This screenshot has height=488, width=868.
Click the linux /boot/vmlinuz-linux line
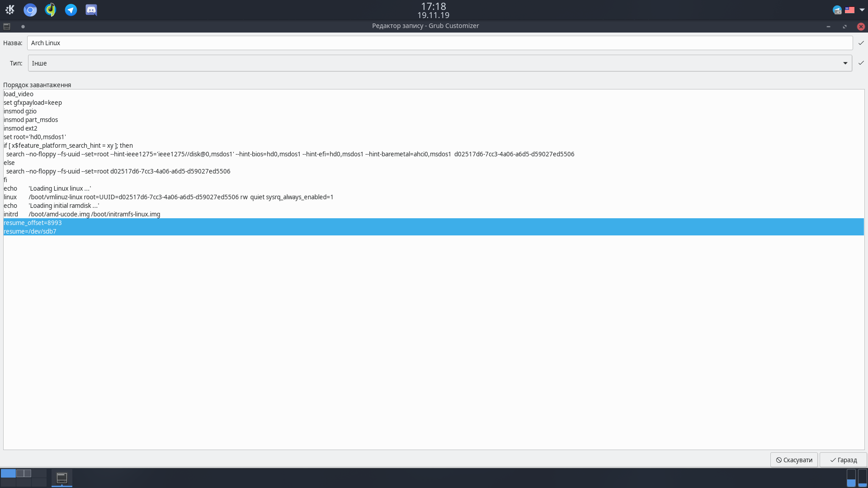click(169, 197)
